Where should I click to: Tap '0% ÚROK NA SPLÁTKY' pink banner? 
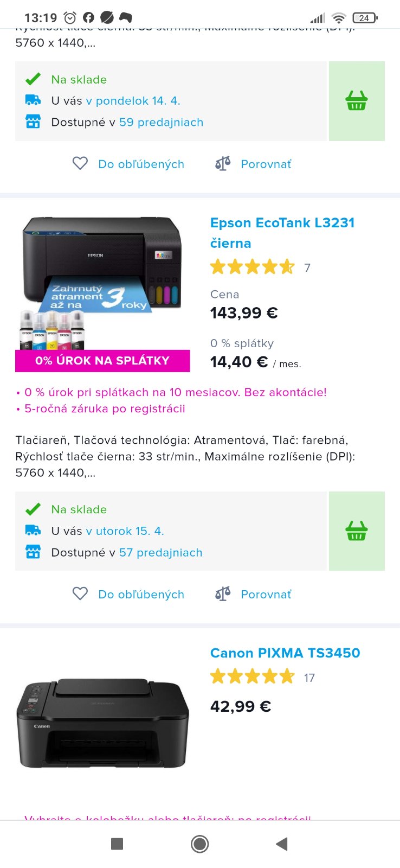click(102, 361)
